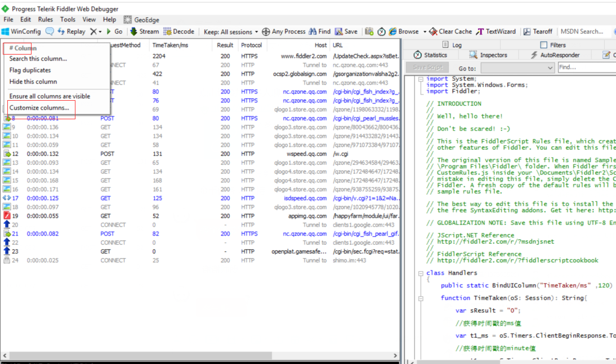Switch to the AutoResponder tab
Image resolution: width=616 pixels, height=364 pixels.
click(x=555, y=55)
